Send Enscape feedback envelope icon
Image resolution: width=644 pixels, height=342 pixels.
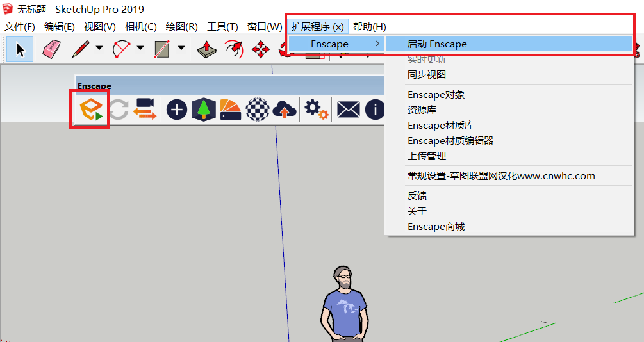[x=349, y=110]
